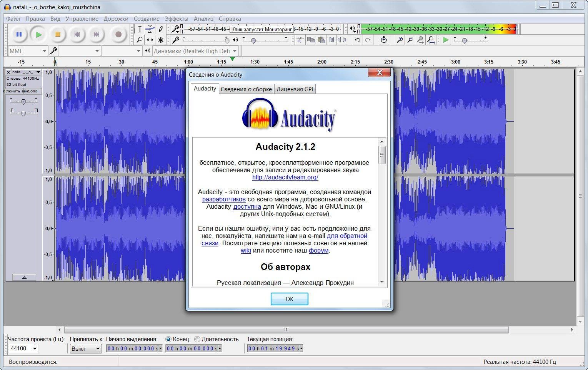This screenshot has width=588, height=370.
Task: Skip to end of the track
Action: [x=96, y=34]
